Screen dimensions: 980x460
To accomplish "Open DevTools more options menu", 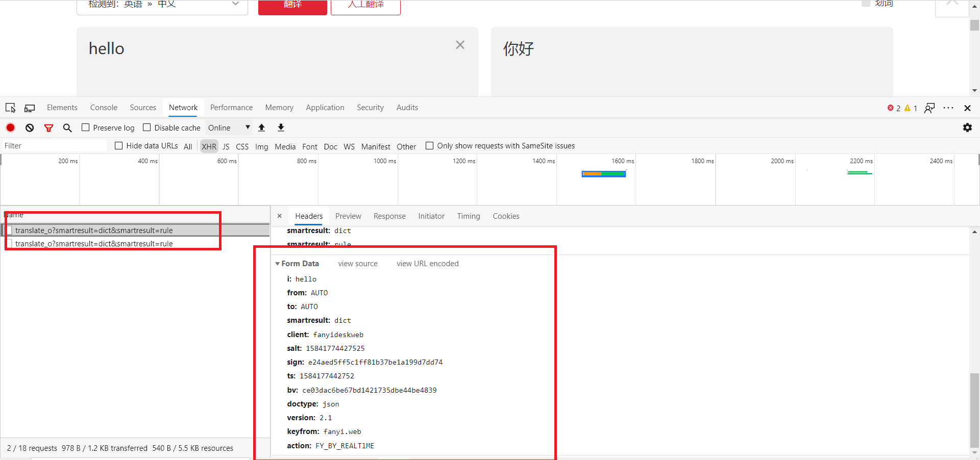I will coord(948,108).
